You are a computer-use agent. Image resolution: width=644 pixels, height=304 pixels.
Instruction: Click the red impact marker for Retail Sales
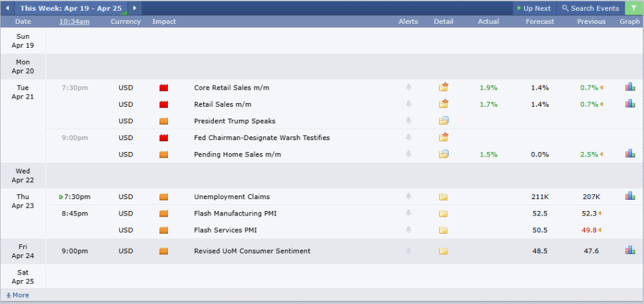pos(164,104)
